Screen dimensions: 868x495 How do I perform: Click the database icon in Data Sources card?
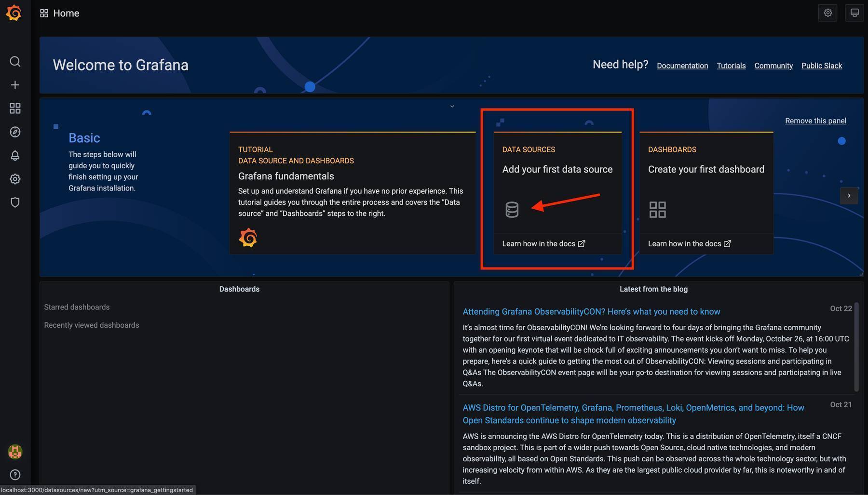coord(512,210)
